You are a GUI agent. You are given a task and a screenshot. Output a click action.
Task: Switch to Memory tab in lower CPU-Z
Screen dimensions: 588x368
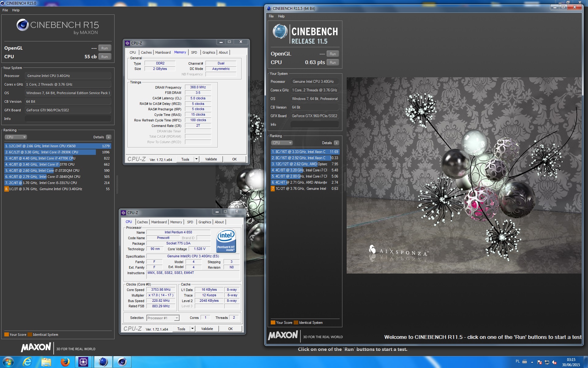tap(176, 222)
